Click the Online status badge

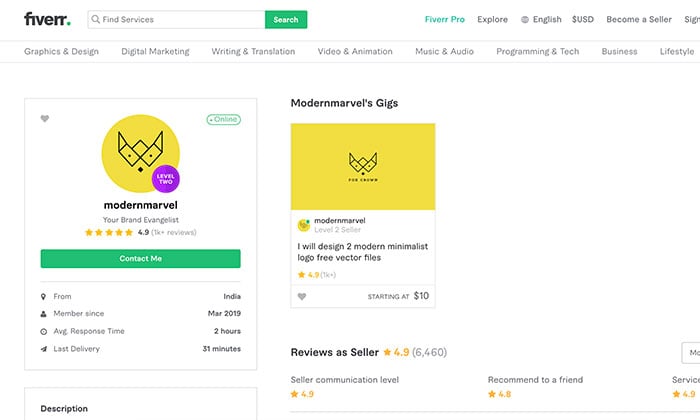[224, 119]
